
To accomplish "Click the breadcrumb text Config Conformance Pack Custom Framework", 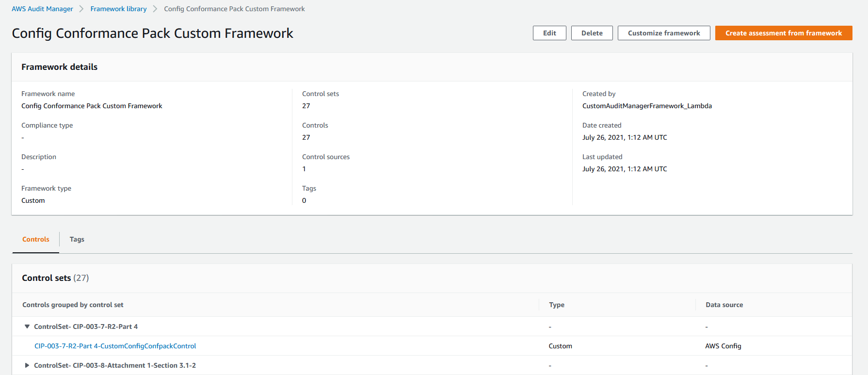I will pos(234,9).
